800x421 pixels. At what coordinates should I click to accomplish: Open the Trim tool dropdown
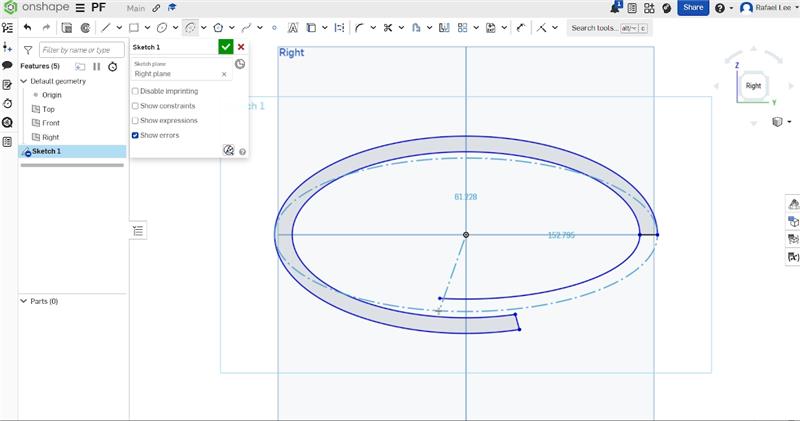(x=402, y=28)
